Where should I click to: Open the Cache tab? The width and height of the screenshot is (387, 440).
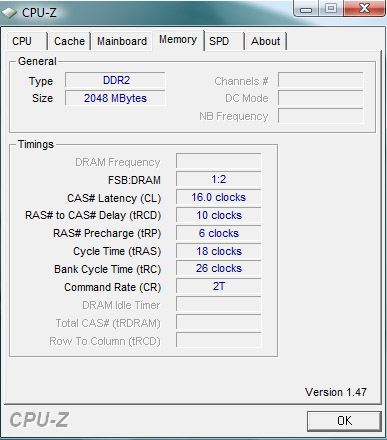click(x=69, y=41)
